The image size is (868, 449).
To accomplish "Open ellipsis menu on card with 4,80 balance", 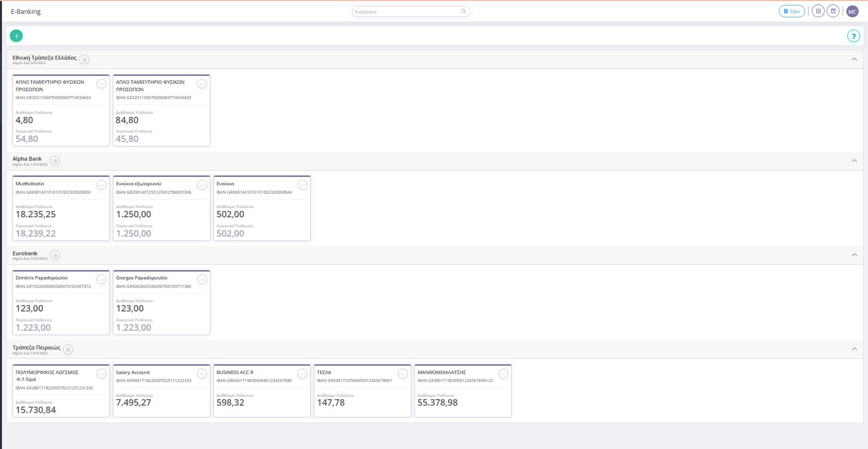I will pos(101,84).
